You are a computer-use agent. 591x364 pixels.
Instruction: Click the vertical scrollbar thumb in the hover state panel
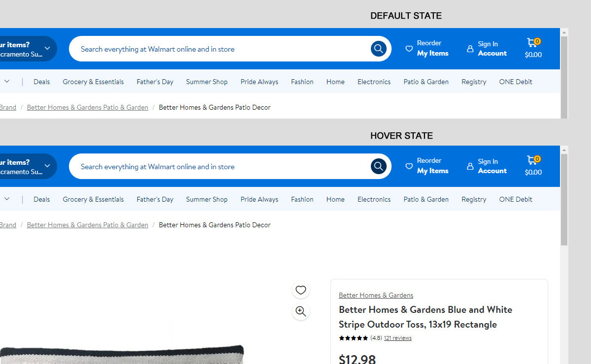click(564, 199)
